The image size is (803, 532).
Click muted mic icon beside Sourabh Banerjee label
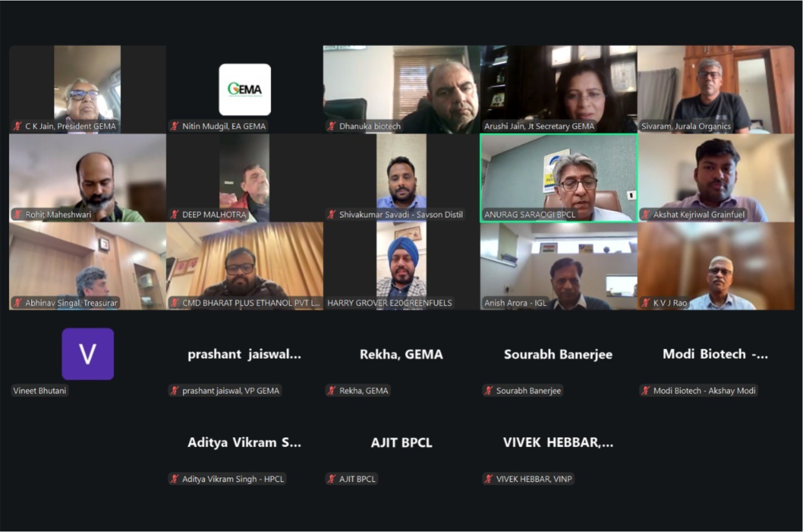pyautogui.click(x=489, y=391)
